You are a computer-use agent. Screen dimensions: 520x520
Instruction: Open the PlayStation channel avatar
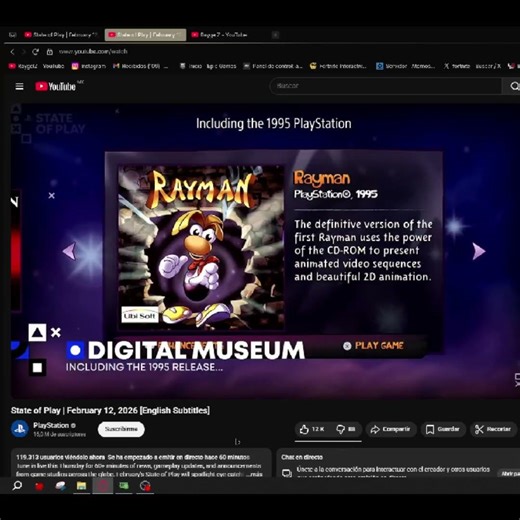[20, 429]
